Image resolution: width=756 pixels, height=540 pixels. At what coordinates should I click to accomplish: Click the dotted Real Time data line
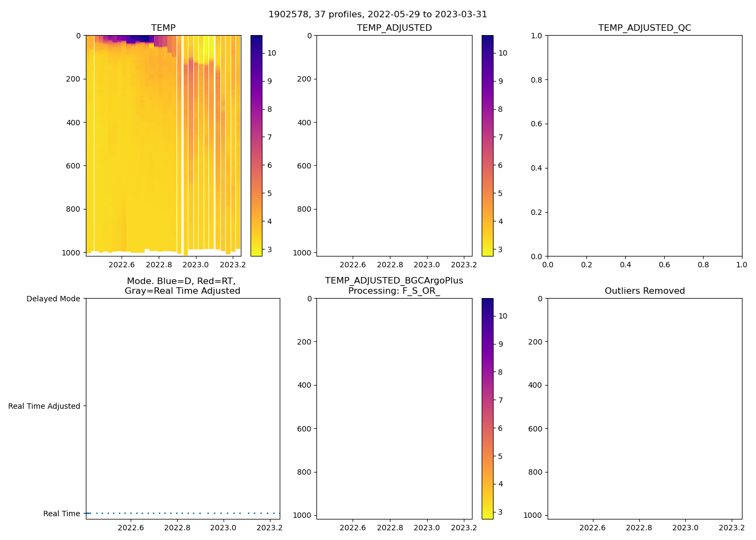click(x=183, y=513)
